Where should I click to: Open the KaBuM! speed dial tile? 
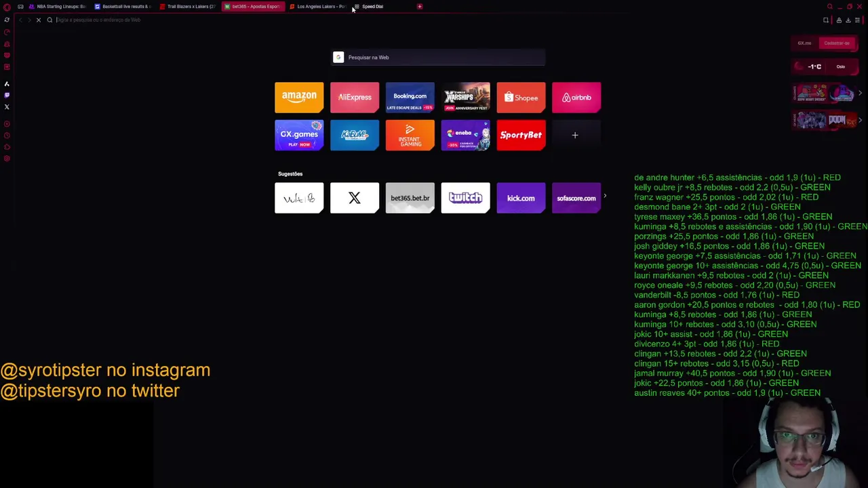(355, 135)
